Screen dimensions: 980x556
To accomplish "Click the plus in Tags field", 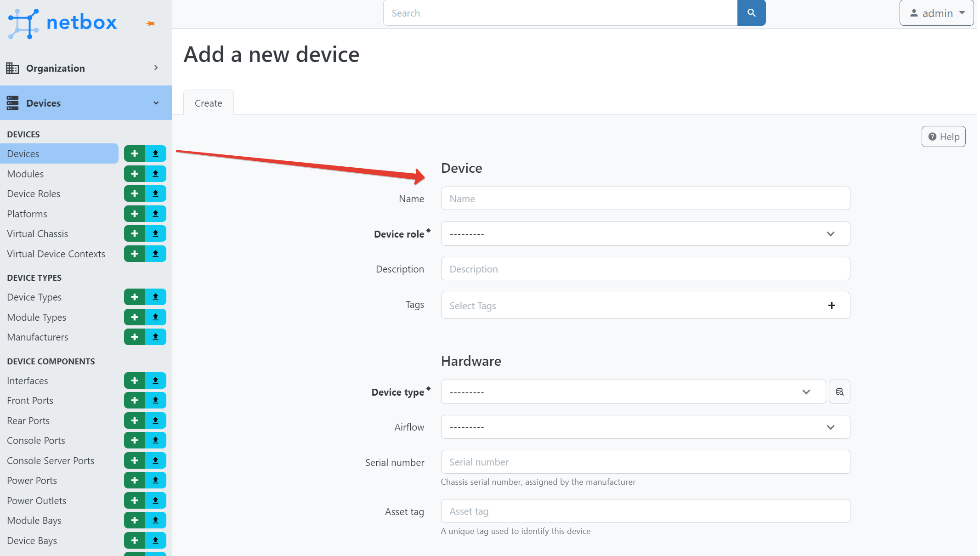I will 832,306.
